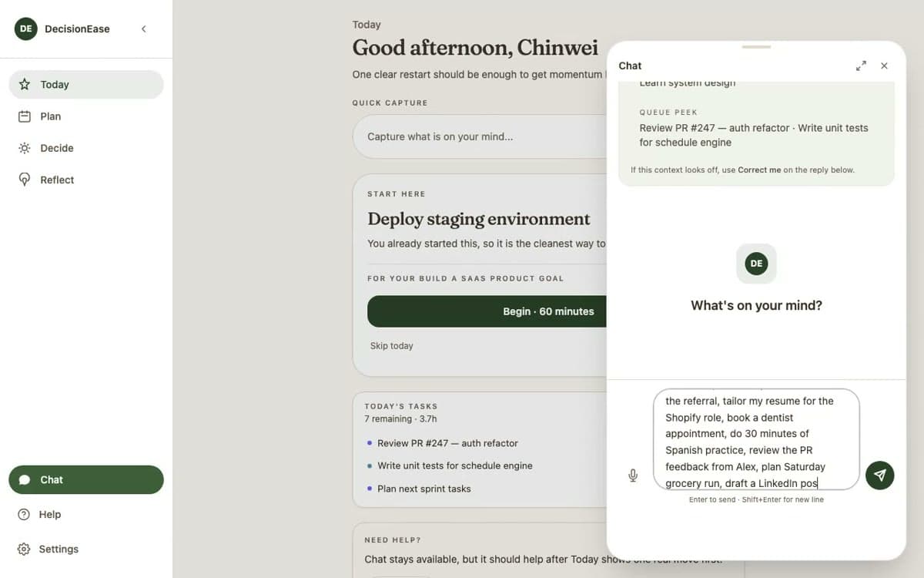This screenshot has width=924, height=578.
Task: Open Reflect with the tree icon
Action: click(25, 180)
